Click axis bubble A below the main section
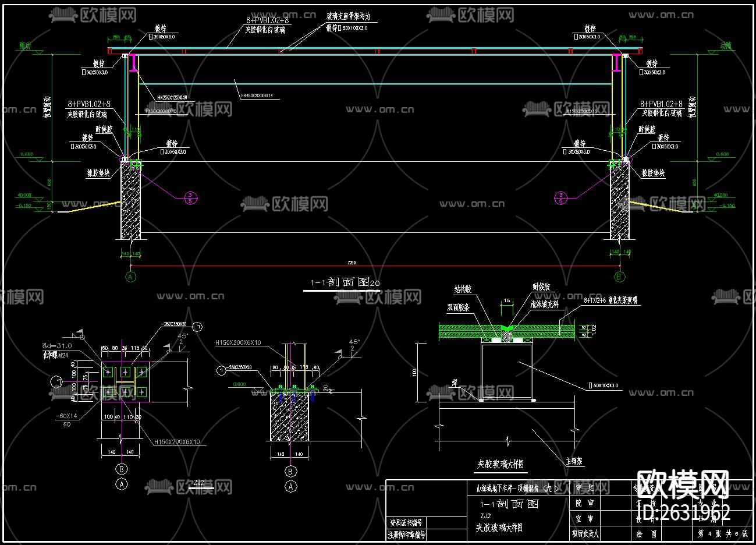The width and height of the screenshot is (756, 545). pyautogui.click(x=130, y=277)
